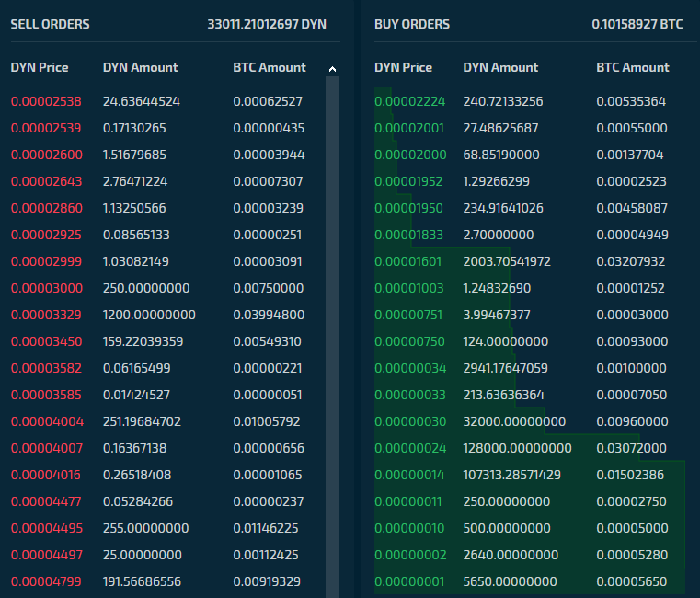Select sell order at price 0.00004497

pyautogui.click(x=167, y=555)
